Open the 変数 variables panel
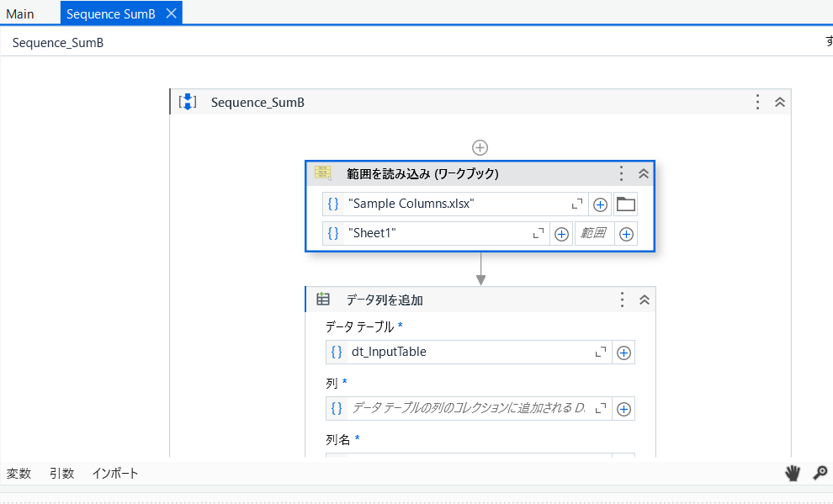This screenshot has width=833, height=504. click(19, 473)
